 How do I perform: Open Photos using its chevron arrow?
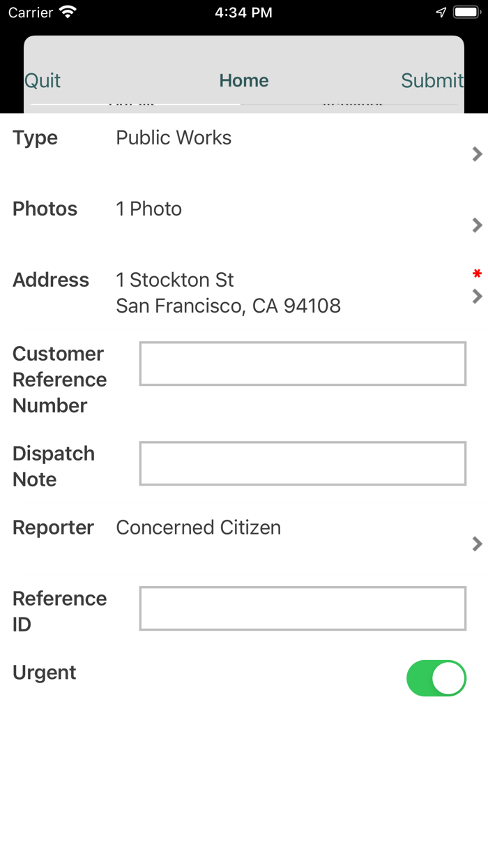tap(477, 225)
